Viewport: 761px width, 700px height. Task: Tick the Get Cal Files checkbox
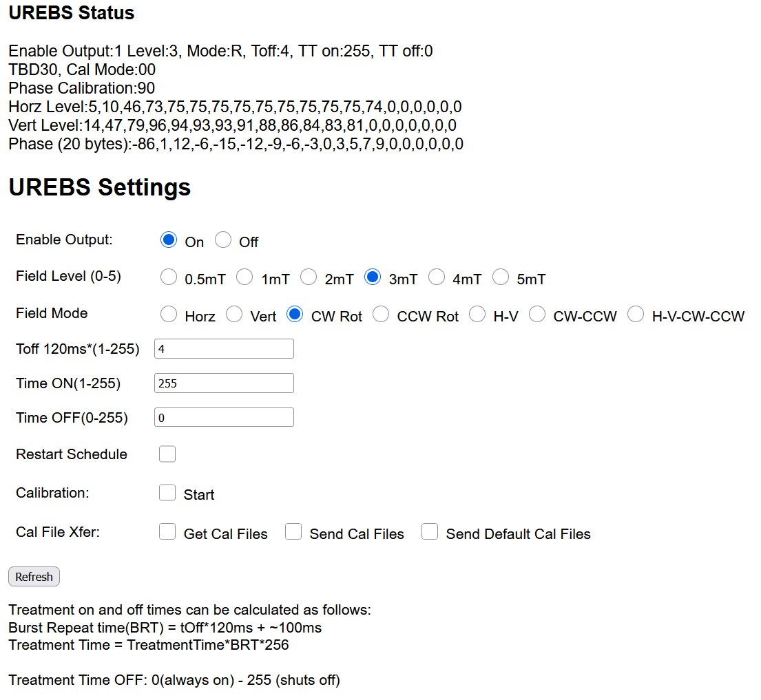point(167,532)
